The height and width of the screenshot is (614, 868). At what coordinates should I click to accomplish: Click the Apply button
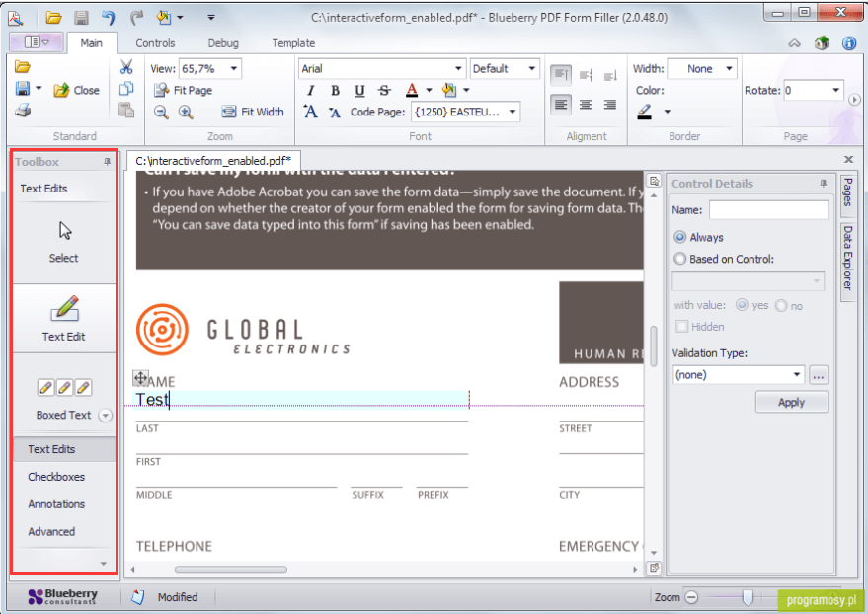[791, 403]
